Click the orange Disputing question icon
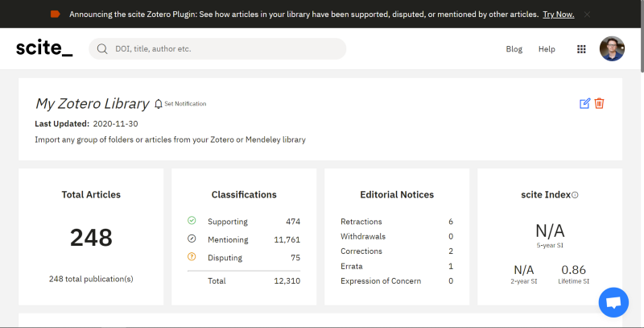 [x=192, y=257]
